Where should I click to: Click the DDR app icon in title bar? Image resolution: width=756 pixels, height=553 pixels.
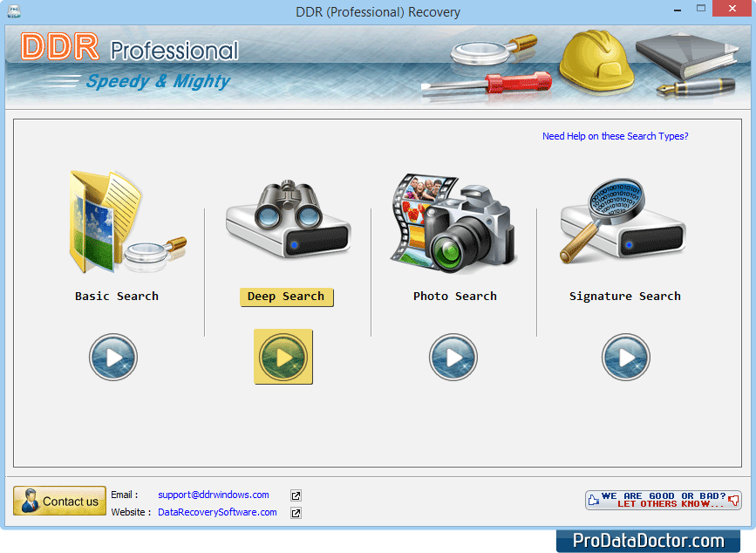click(x=14, y=11)
